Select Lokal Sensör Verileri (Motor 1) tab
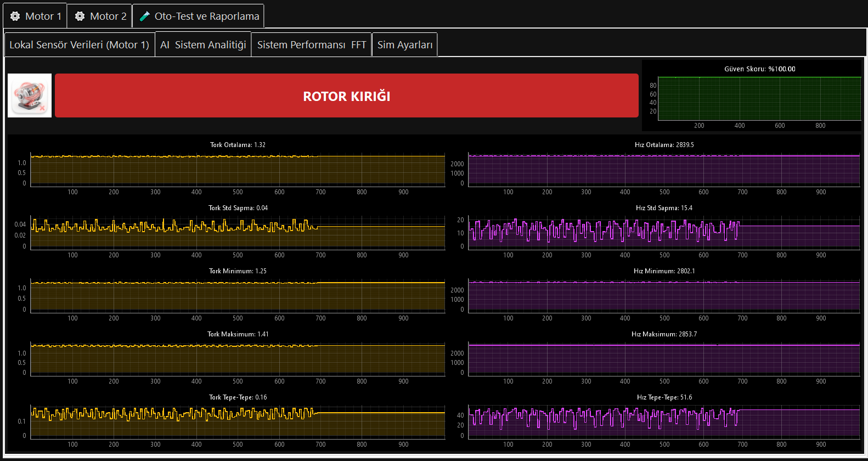868x461 pixels. coord(80,44)
